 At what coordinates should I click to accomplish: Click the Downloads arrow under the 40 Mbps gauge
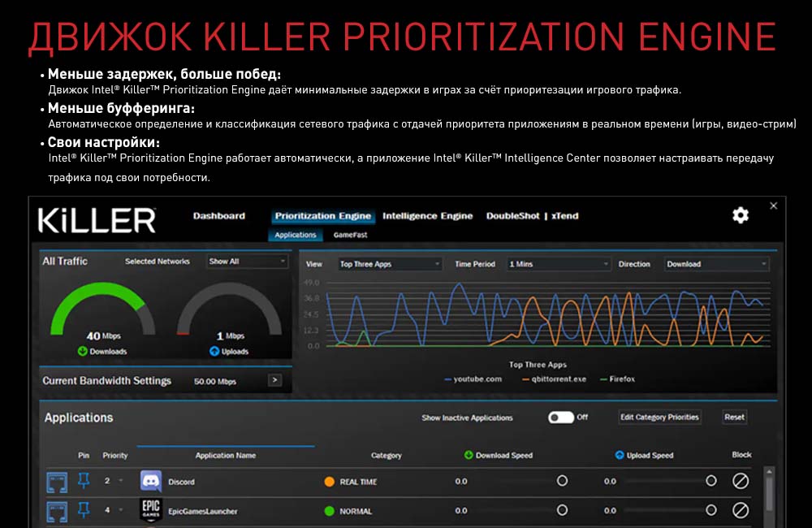click(x=81, y=352)
